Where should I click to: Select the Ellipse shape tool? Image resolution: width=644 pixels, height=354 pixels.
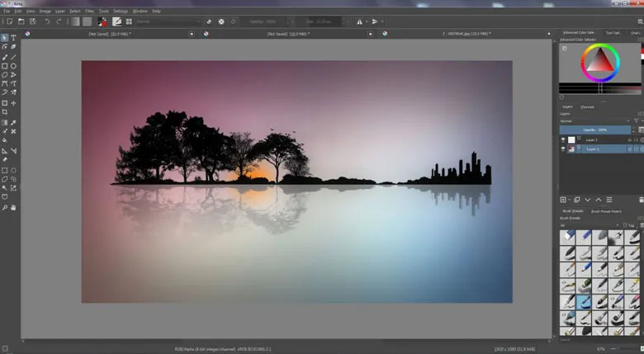click(13, 65)
